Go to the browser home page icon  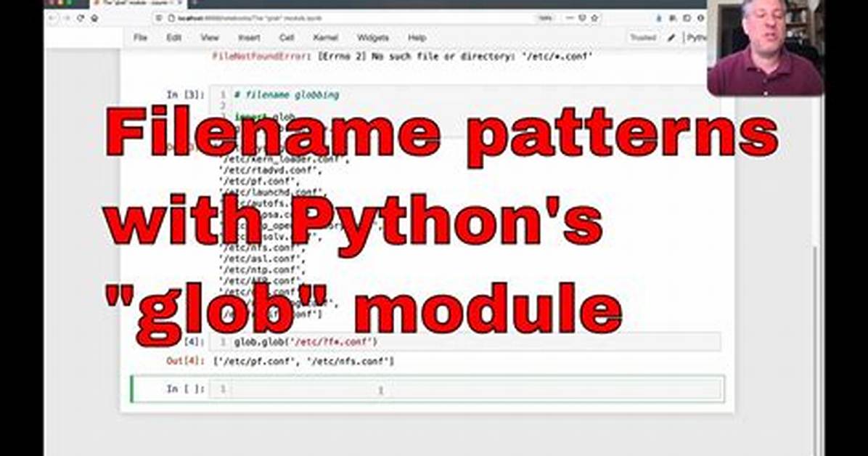[x=94, y=17]
